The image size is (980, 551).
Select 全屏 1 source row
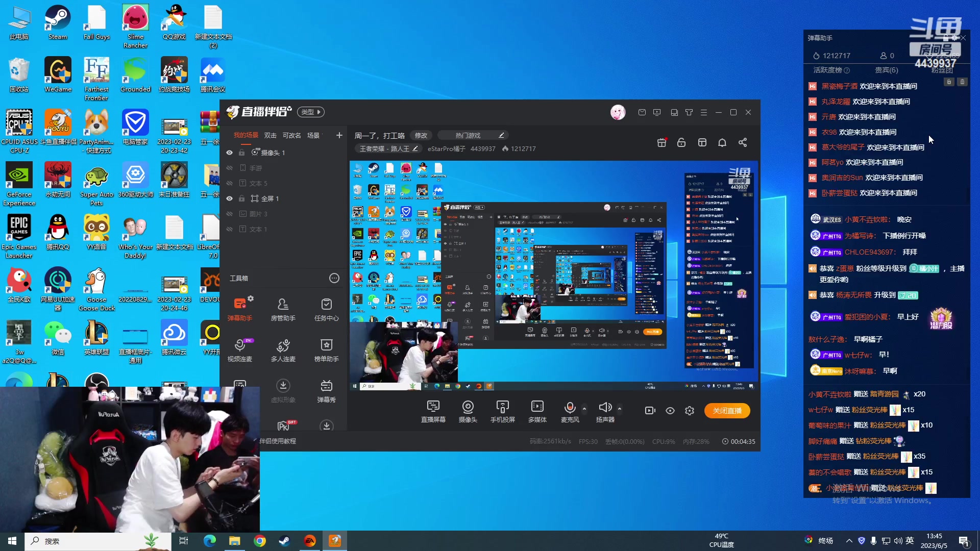283,198
